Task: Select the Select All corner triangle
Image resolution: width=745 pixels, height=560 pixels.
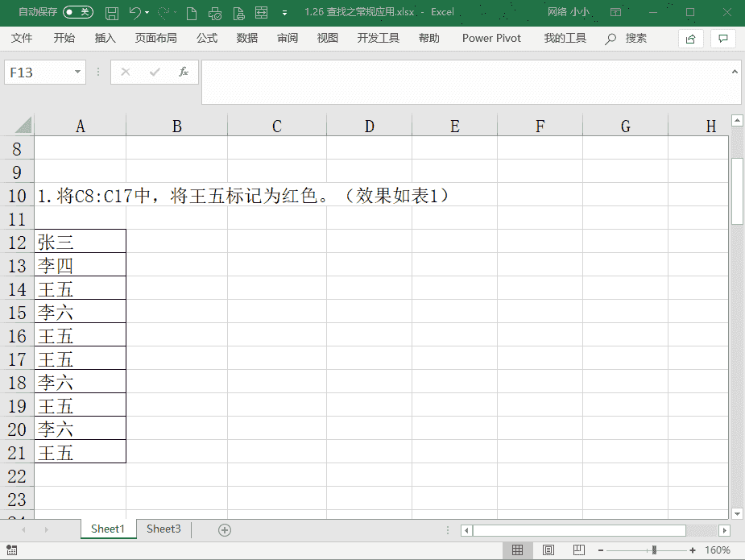Action: click(x=23, y=126)
